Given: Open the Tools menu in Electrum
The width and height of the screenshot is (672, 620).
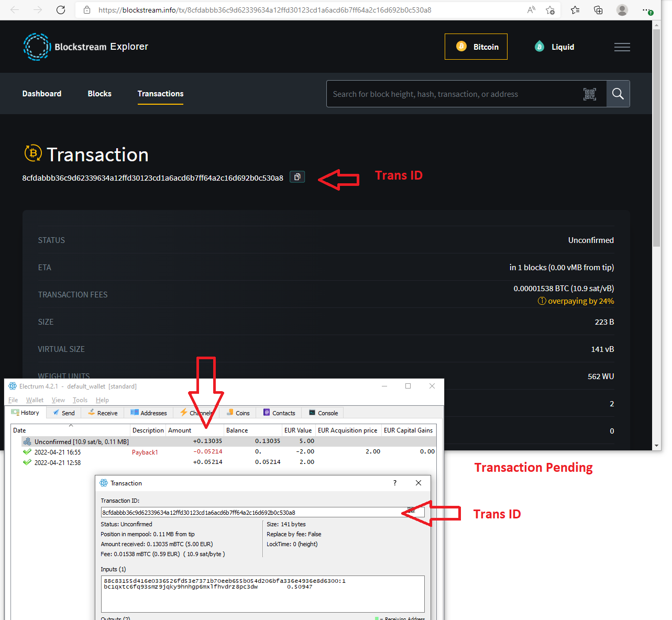Looking at the screenshot, I should 80,400.
